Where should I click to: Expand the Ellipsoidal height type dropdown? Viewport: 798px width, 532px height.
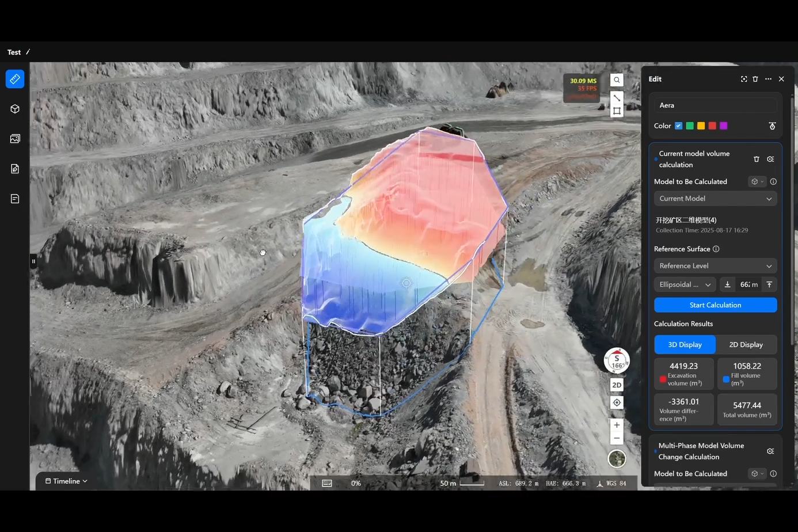[x=685, y=284]
